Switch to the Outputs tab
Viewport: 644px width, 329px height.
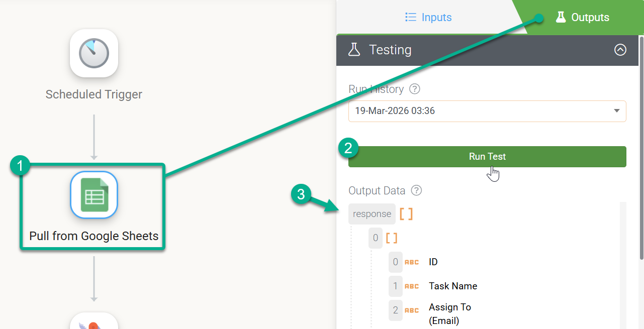pyautogui.click(x=582, y=18)
